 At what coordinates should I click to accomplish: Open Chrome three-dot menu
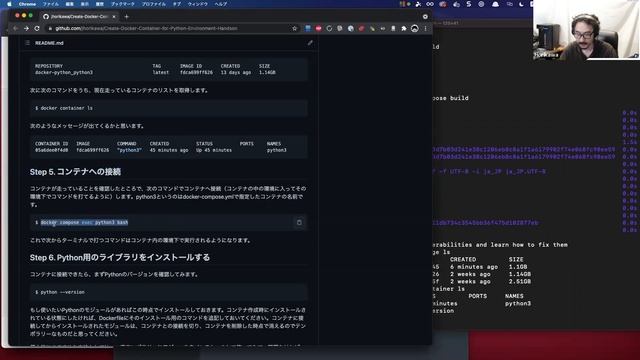(x=425, y=28)
